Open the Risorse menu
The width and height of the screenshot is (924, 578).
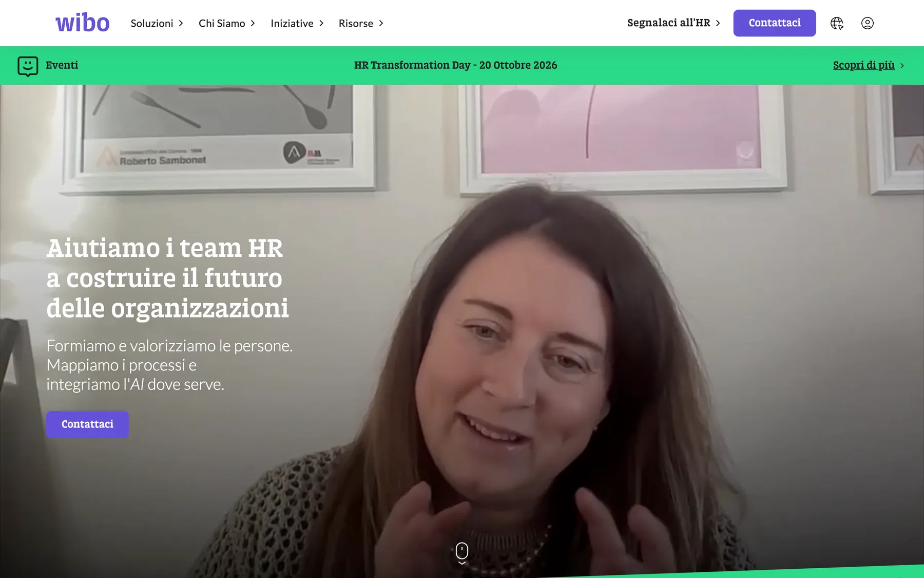(x=361, y=23)
